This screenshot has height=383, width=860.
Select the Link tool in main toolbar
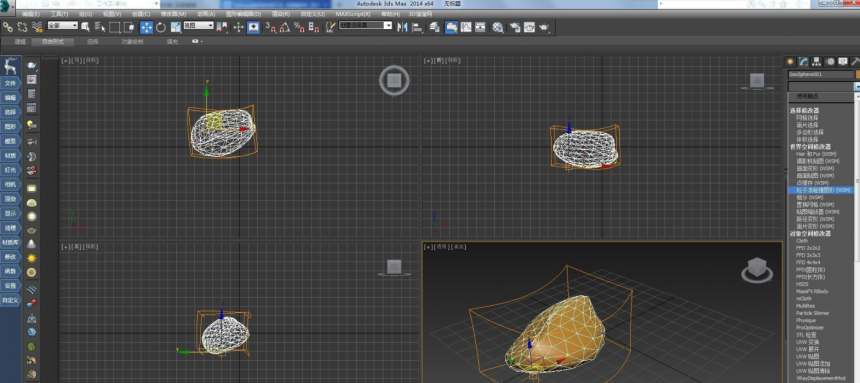pos(8,26)
